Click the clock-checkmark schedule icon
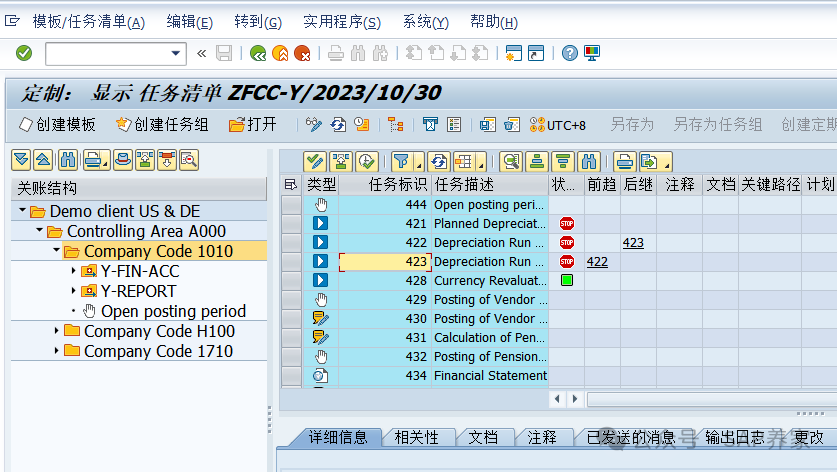Image resolution: width=837 pixels, height=472 pixels. [367, 161]
